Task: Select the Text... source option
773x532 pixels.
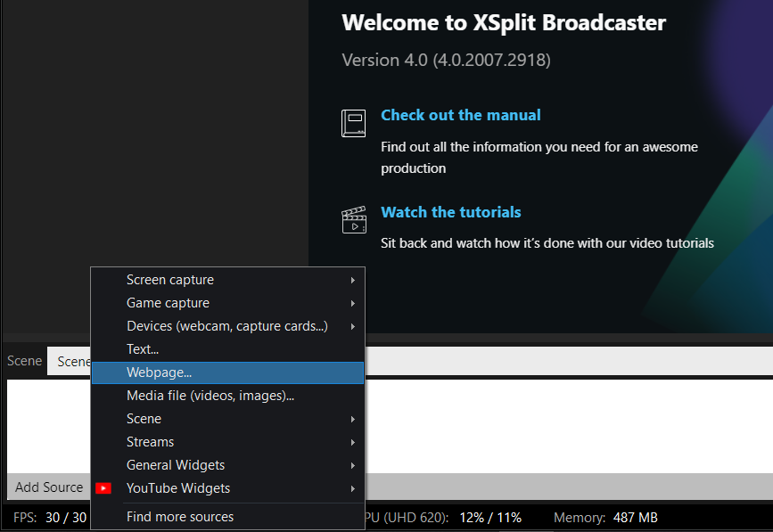Action: pos(143,349)
